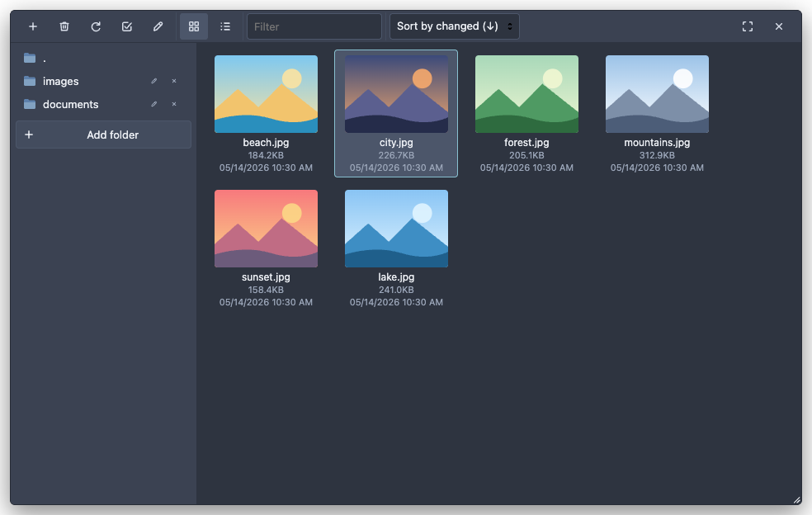Click the 205.1KB size text
Viewport: 812px width, 515px height.
point(526,155)
